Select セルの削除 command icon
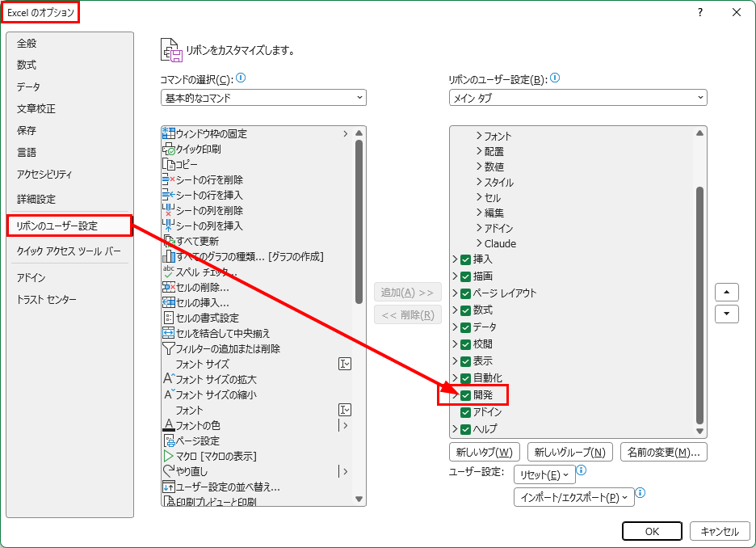 tap(168, 287)
